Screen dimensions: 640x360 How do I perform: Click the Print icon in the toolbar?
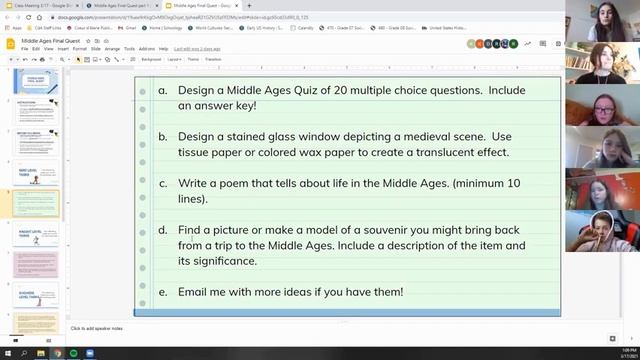tap(42, 60)
